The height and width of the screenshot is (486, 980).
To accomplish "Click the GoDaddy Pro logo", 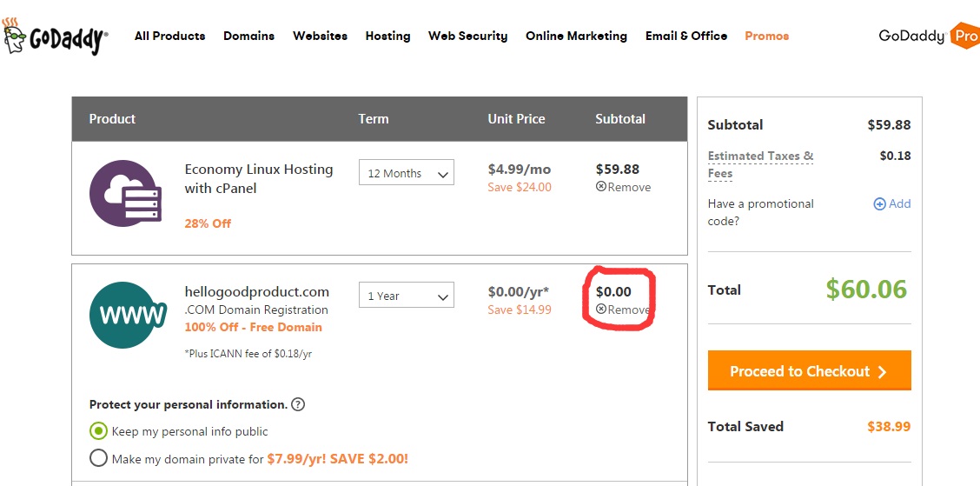I will (928, 37).
